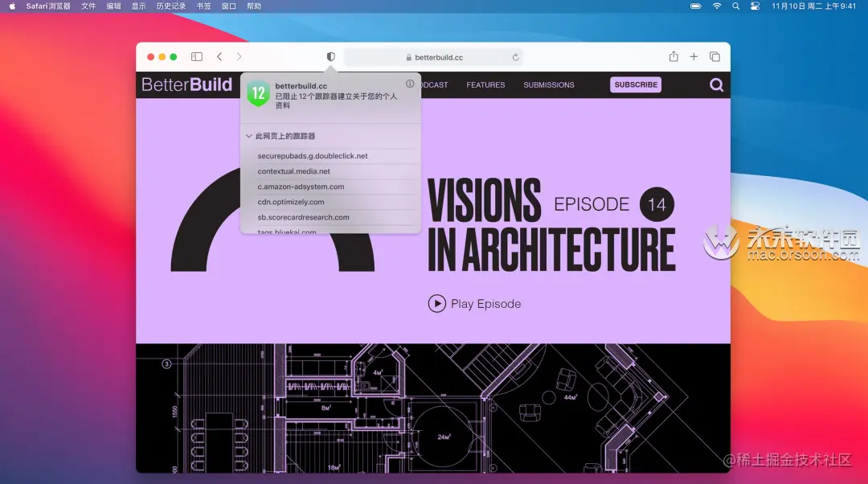This screenshot has height=484, width=868.
Task: Click the Visions in Architecture headline
Action: [551, 225]
